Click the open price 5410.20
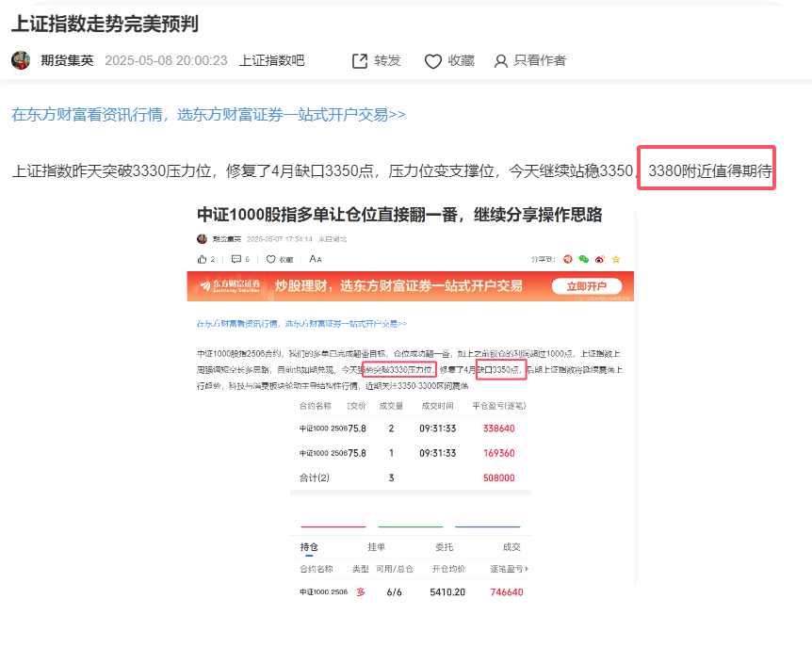 pyautogui.click(x=447, y=592)
